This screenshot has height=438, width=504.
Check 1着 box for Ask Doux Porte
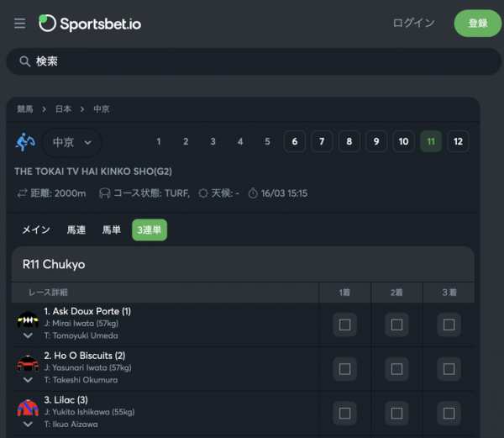pos(344,325)
